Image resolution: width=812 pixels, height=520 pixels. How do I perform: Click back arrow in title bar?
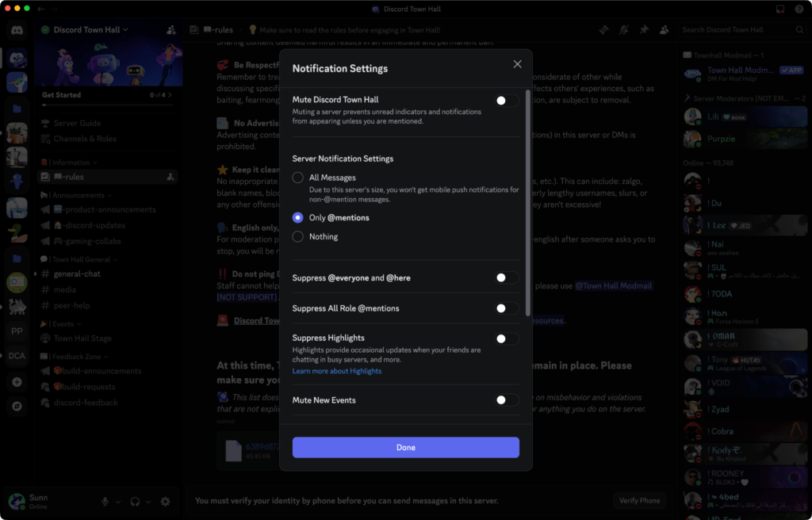pos(41,9)
